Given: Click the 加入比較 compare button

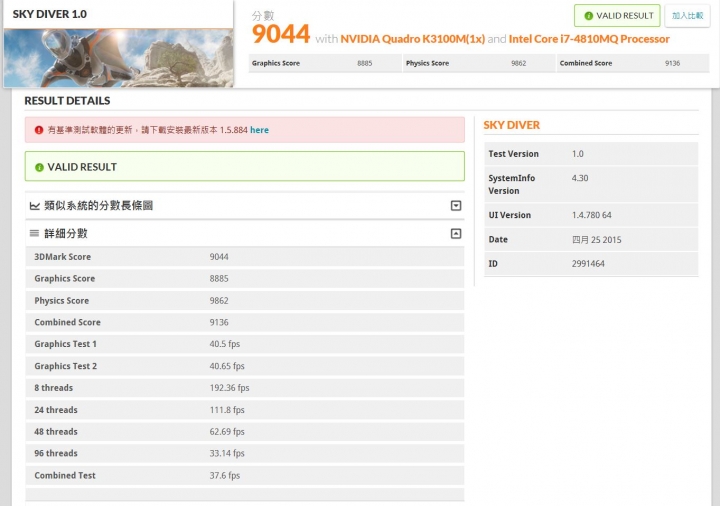Looking at the screenshot, I should tap(687, 16).
